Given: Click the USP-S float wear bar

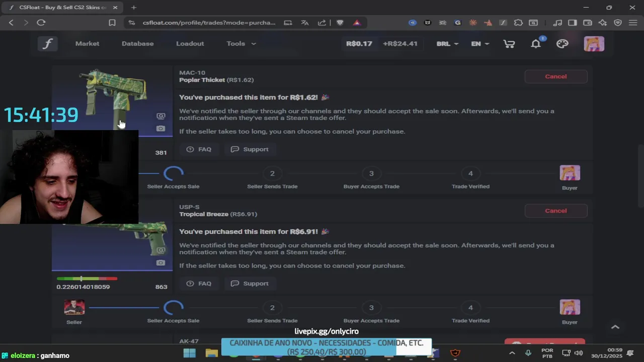Looking at the screenshot, I should 87,279.
